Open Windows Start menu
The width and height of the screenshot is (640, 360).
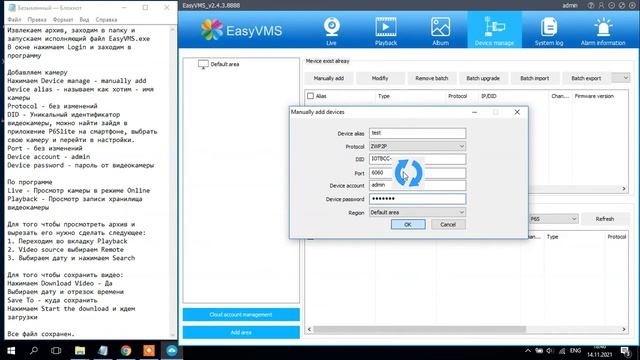point(11,351)
